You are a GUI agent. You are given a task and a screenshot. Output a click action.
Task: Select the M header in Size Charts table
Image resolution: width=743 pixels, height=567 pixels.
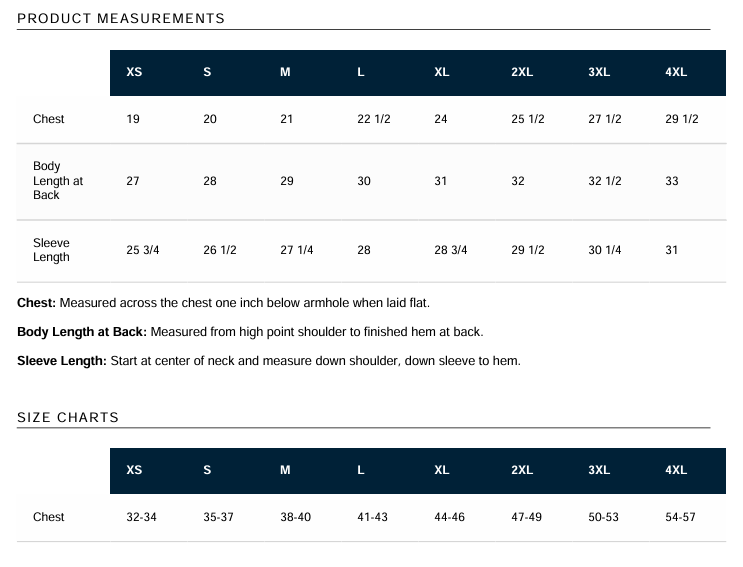coord(285,471)
